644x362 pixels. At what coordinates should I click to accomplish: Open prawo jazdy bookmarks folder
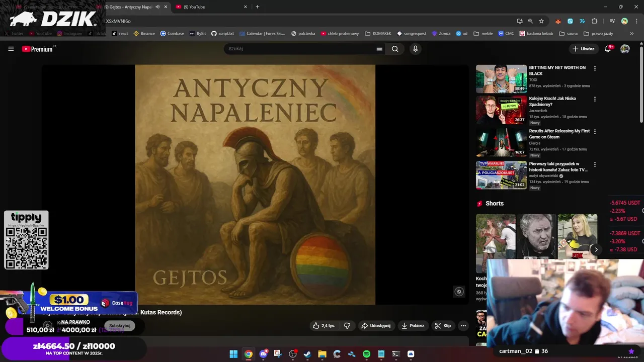tap(598, 34)
